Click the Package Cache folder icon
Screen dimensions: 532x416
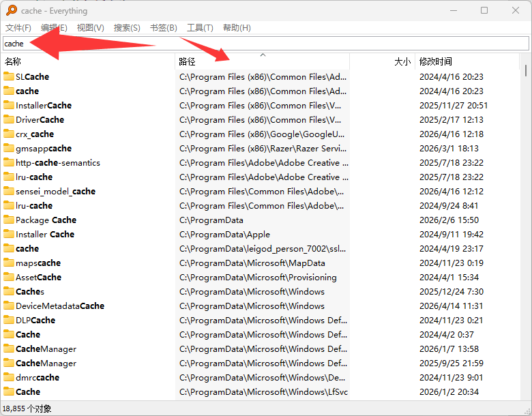tap(9, 220)
